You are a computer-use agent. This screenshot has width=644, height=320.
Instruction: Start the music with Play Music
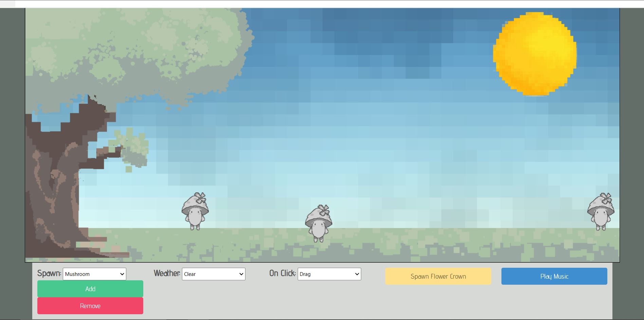coord(554,276)
